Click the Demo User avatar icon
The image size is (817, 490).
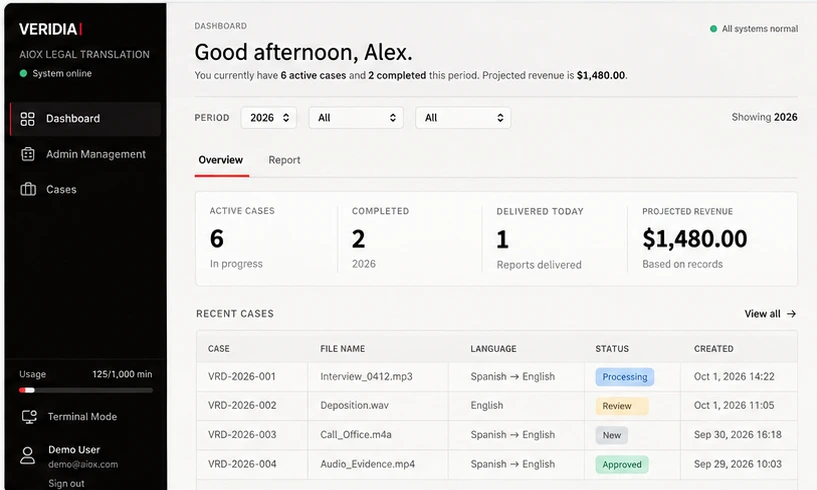[27, 456]
